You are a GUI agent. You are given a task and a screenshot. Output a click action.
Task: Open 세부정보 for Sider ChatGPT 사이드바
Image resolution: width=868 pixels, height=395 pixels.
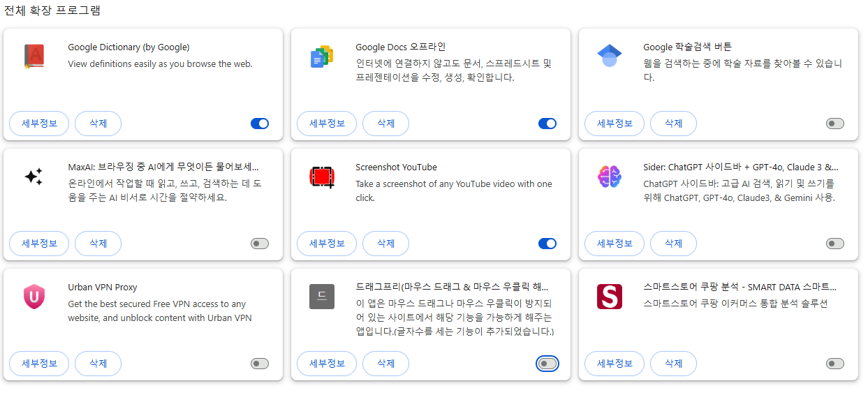(615, 244)
